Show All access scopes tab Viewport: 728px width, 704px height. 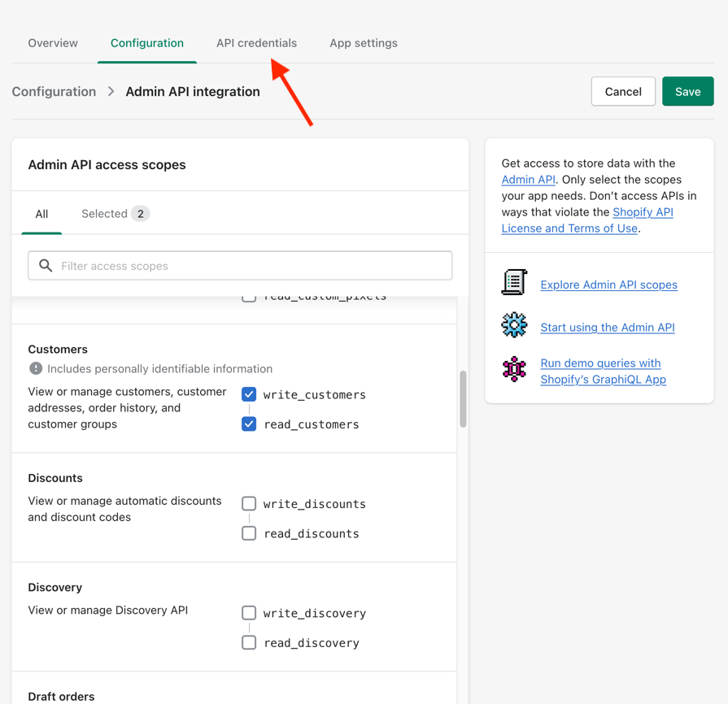(x=41, y=214)
